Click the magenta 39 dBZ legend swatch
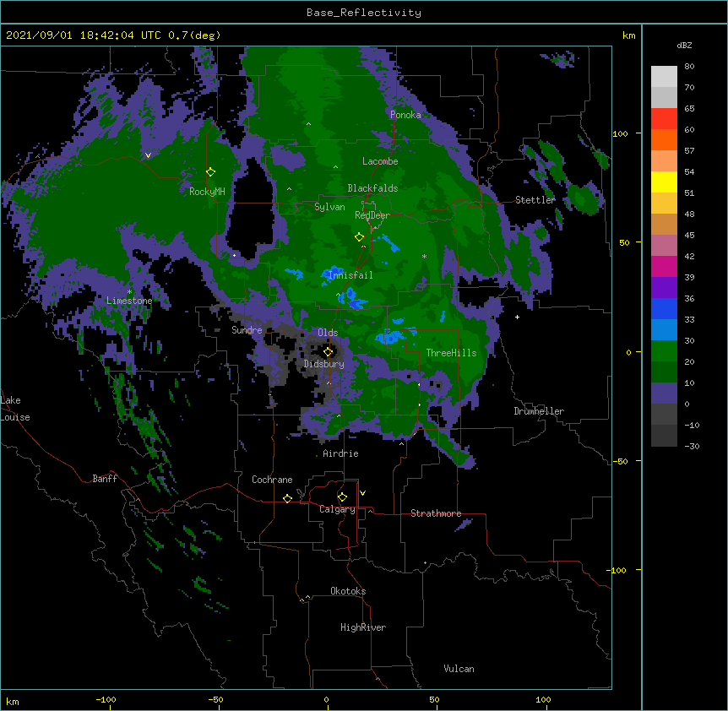The image size is (728, 711). 664,266
